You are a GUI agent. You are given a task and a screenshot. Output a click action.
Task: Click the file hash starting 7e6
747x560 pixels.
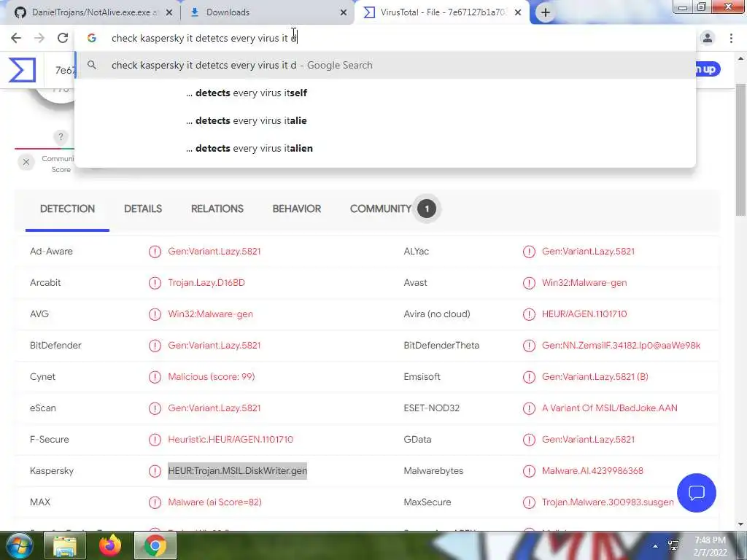click(x=65, y=71)
